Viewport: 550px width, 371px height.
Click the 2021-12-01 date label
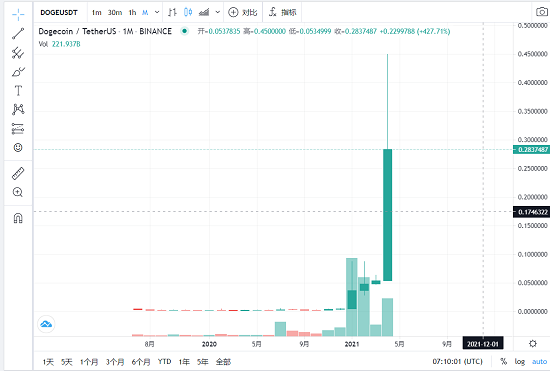coord(483,344)
